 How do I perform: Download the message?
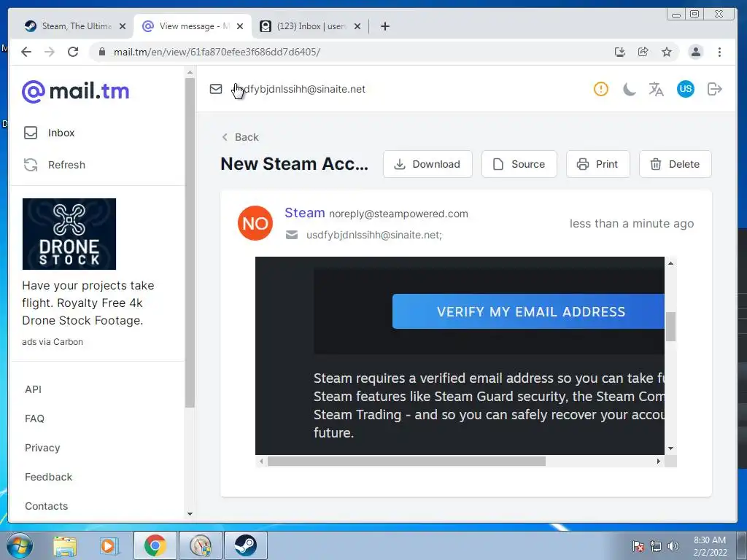click(x=427, y=164)
